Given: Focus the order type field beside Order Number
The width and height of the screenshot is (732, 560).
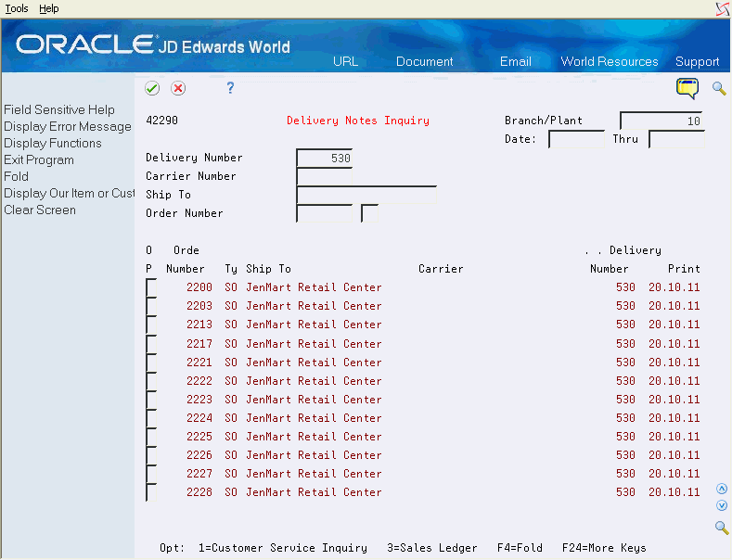Looking at the screenshot, I should pos(370,213).
